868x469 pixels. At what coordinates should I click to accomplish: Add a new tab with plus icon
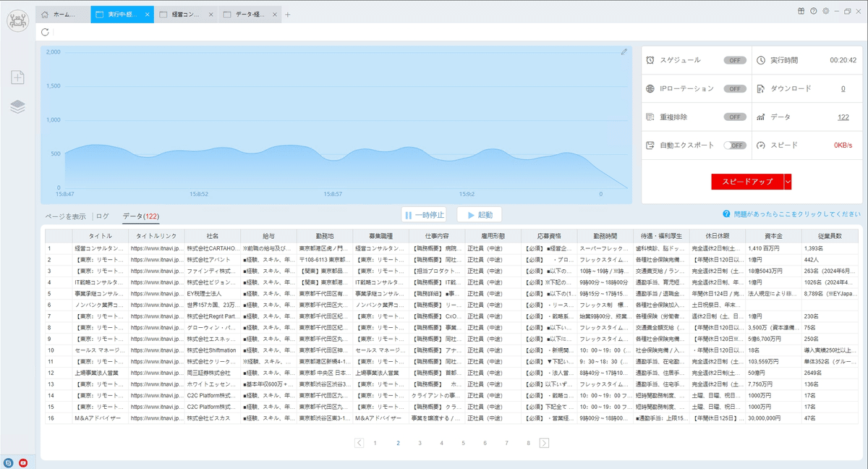[x=288, y=14]
